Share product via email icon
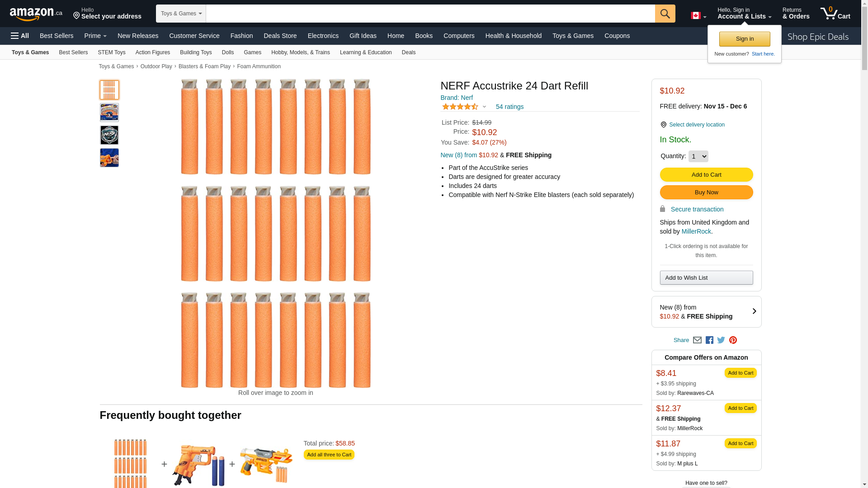Image resolution: width=868 pixels, height=488 pixels. point(697,340)
